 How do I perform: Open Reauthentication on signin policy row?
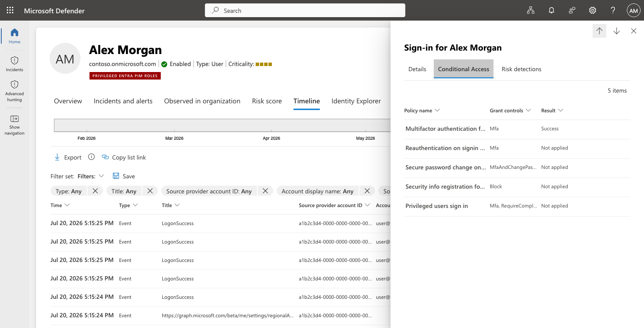click(517, 148)
